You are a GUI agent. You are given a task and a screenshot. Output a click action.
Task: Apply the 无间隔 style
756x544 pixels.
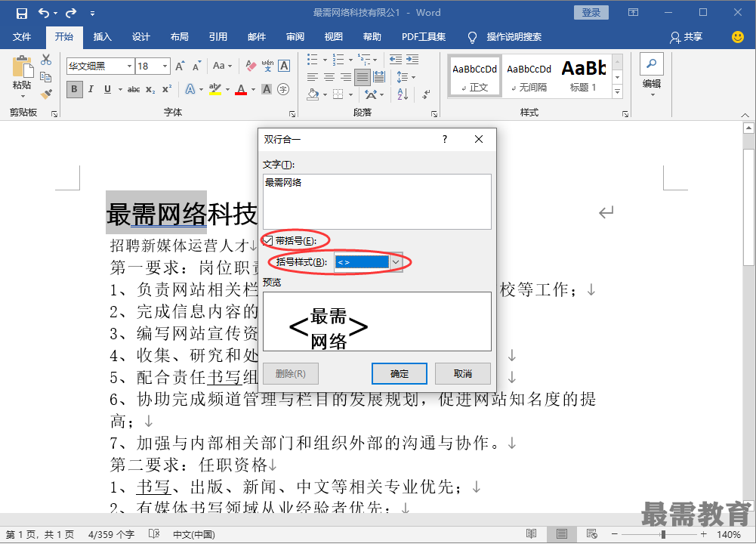529,76
